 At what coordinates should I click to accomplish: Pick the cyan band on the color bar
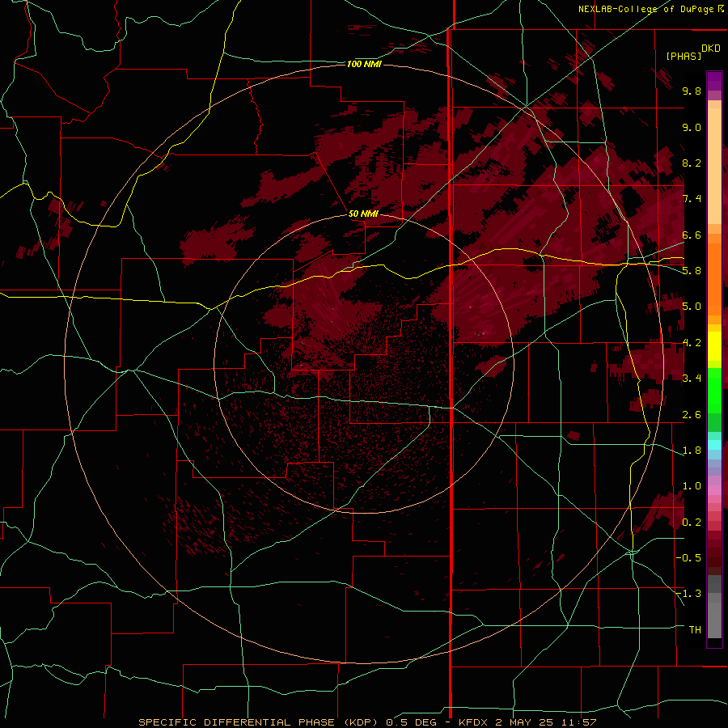click(714, 445)
